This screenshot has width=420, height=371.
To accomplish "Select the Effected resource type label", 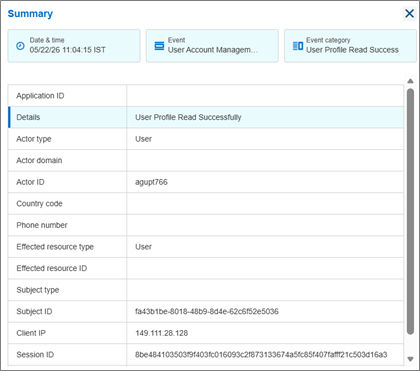I will (55, 247).
